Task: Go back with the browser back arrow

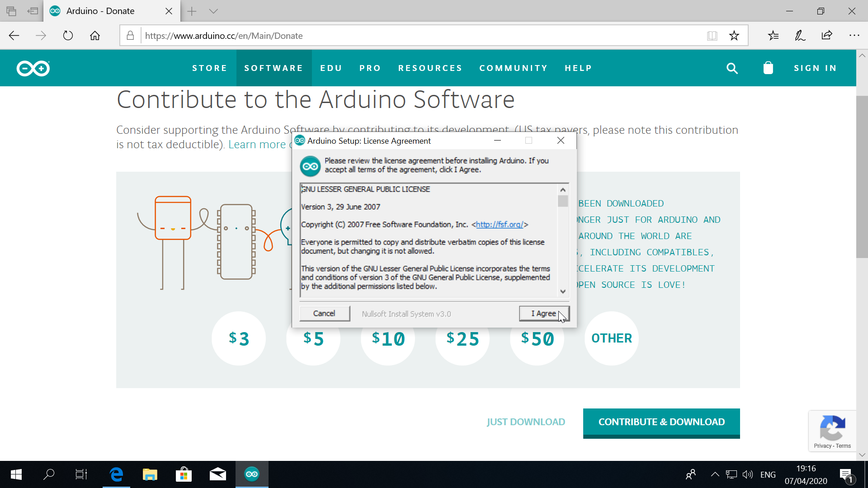Action: coord(14,36)
